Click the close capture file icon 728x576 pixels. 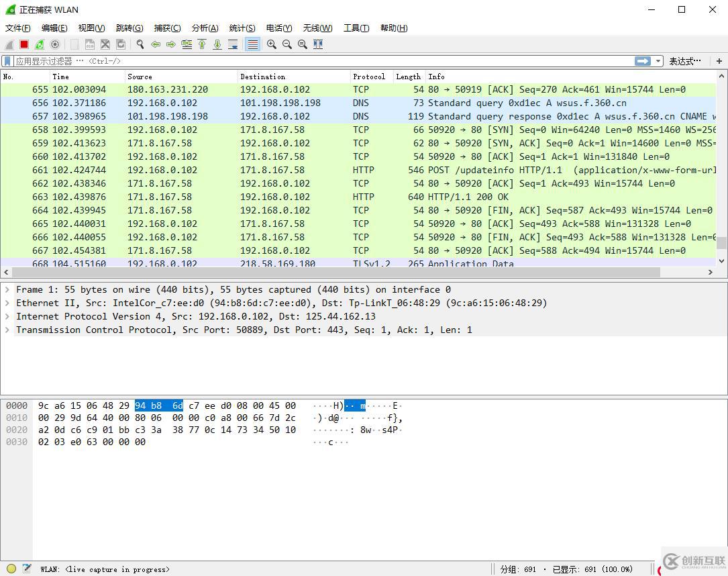click(x=105, y=44)
